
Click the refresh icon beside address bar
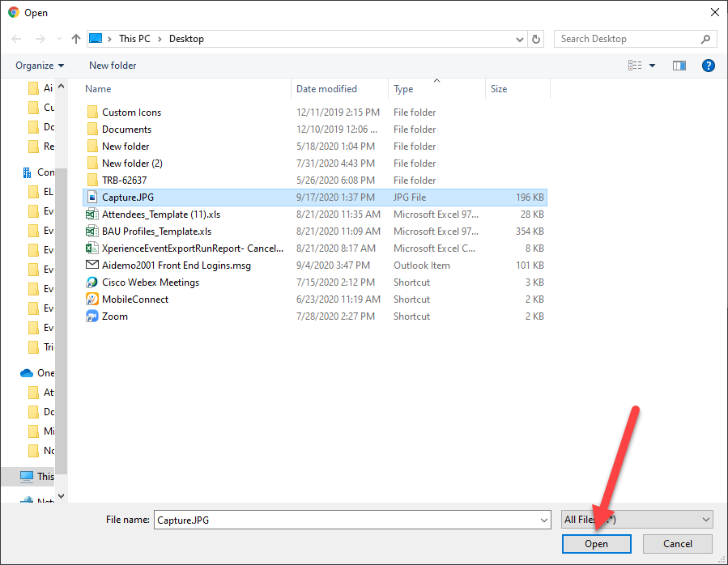[x=536, y=39]
